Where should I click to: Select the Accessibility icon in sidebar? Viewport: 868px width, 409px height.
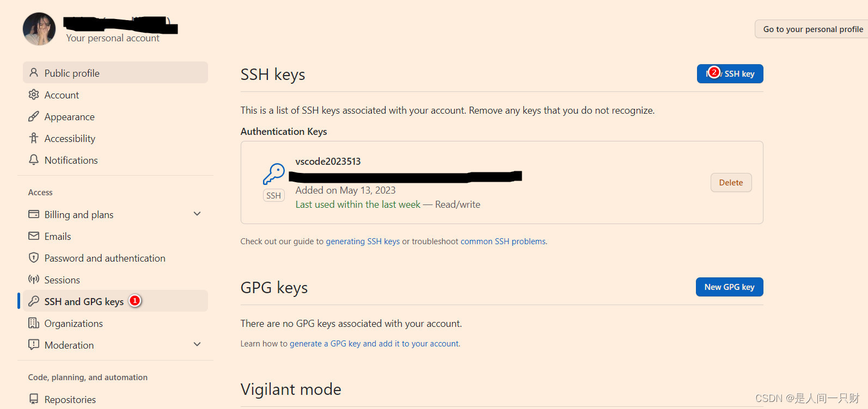point(34,138)
